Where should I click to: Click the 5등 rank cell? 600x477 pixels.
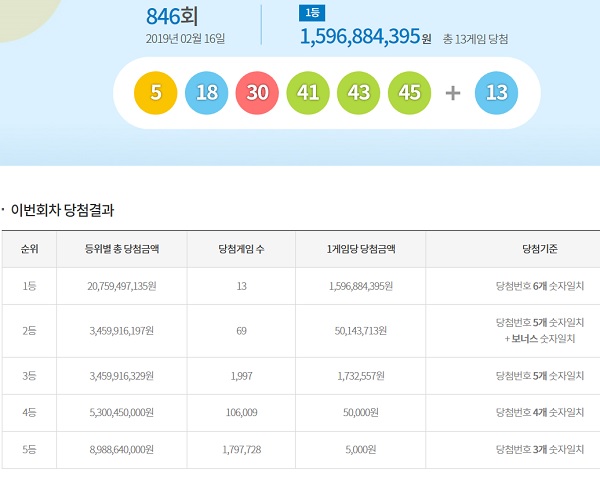(x=29, y=449)
